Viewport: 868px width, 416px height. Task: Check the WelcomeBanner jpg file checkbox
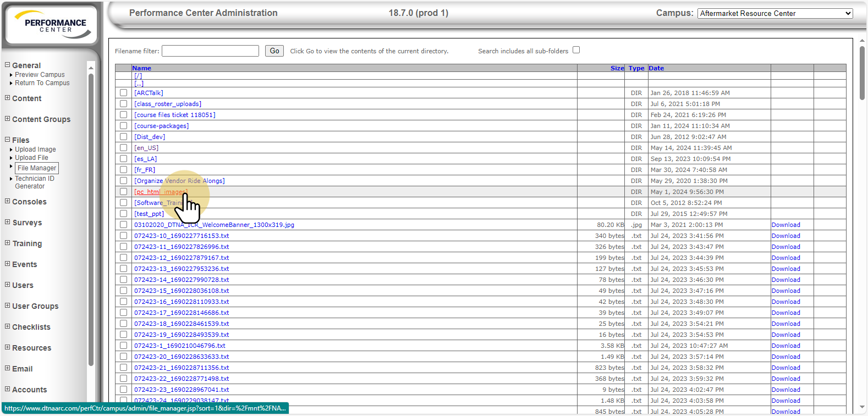click(x=124, y=225)
